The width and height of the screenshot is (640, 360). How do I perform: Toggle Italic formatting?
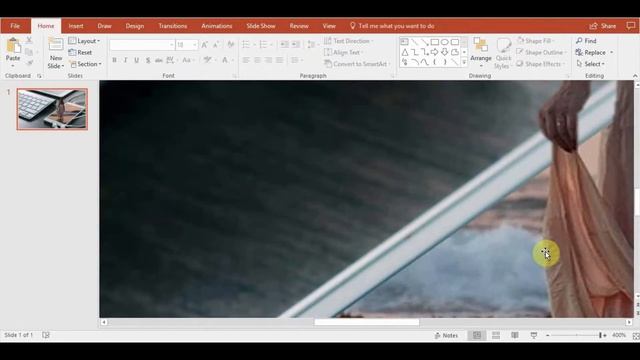[125, 60]
